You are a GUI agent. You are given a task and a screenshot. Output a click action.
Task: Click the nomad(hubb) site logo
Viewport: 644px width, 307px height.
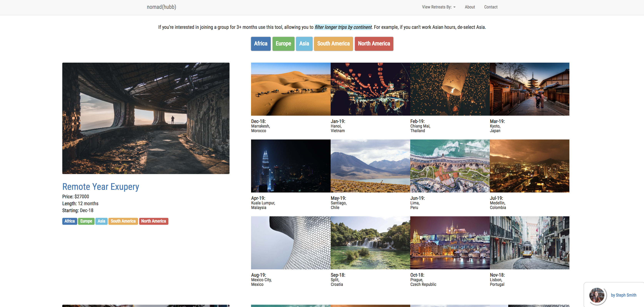[161, 7]
